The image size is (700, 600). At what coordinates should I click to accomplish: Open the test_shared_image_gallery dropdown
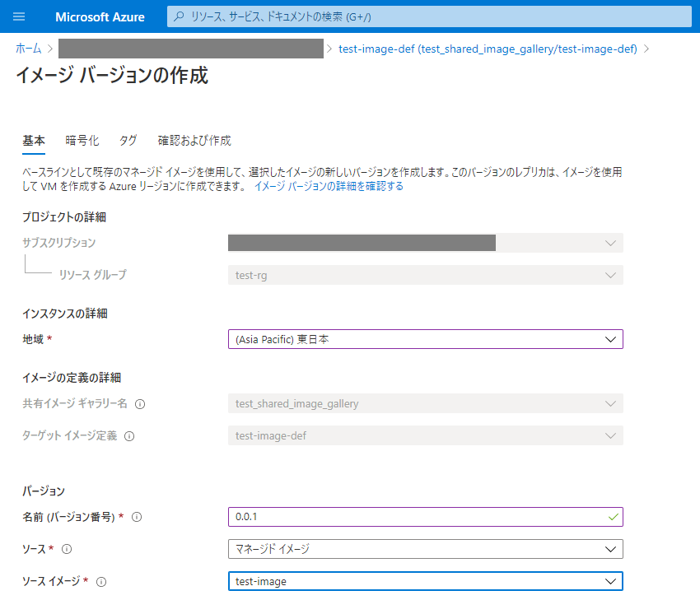425,403
